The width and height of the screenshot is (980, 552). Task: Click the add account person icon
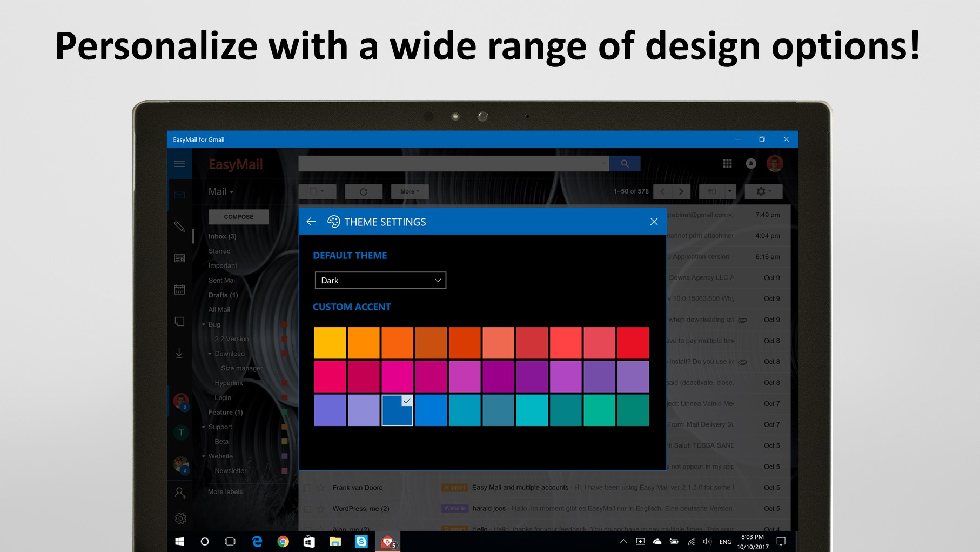[x=180, y=493]
